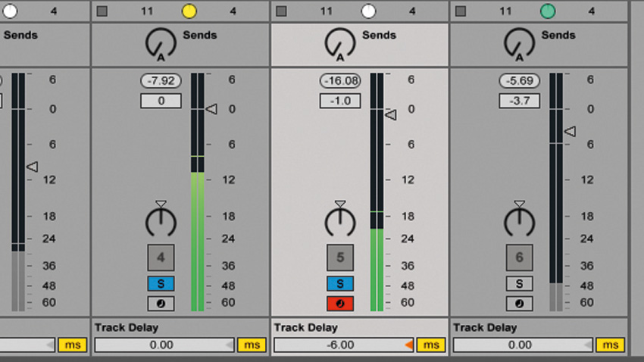Click the peak level readout -16.08
The height and width of the screenshot is (362, 644).
[x=340, y=81]
